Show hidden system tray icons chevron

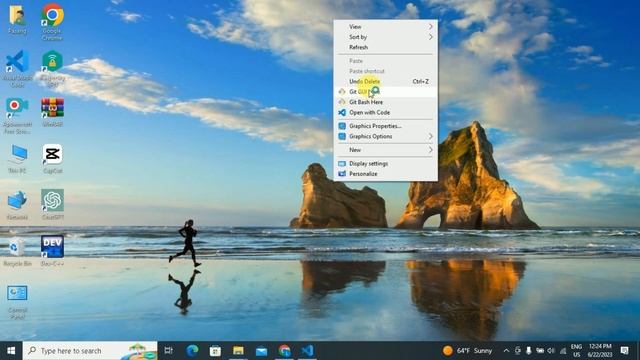(506, 351)
